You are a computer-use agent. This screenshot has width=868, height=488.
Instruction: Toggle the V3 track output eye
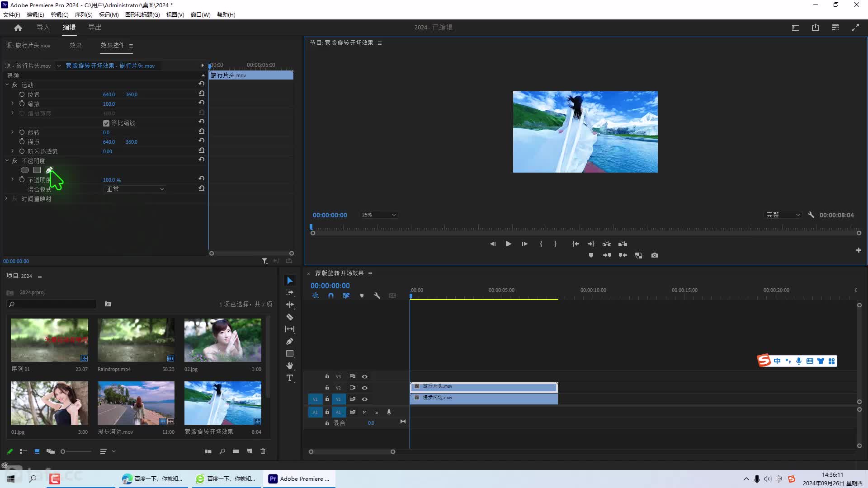(364, 376)
